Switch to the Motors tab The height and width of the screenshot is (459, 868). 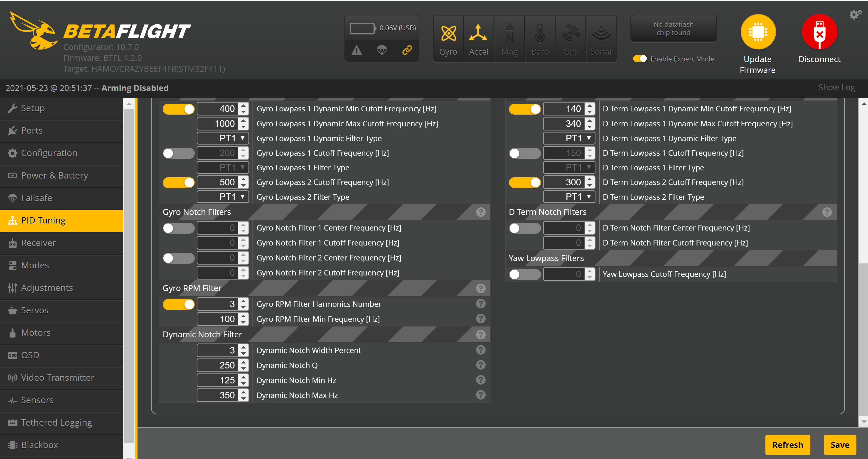coord(62,333)
